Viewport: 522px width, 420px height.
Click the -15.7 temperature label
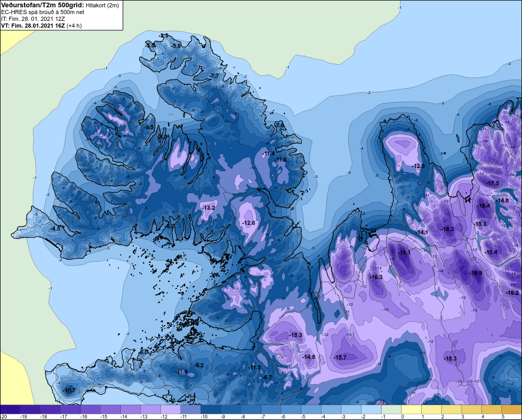click(x=340, y=357)
